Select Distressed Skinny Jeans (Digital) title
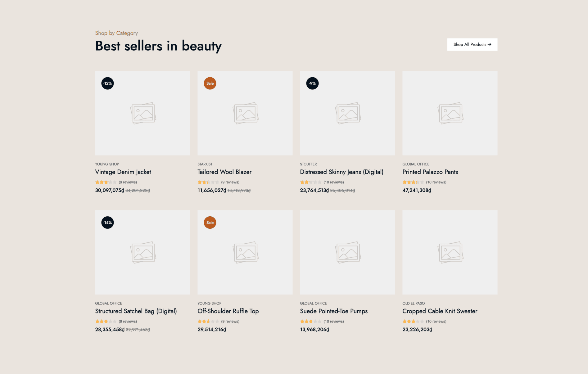Screen dimensions: 588x374 click(x=341, y=172)
